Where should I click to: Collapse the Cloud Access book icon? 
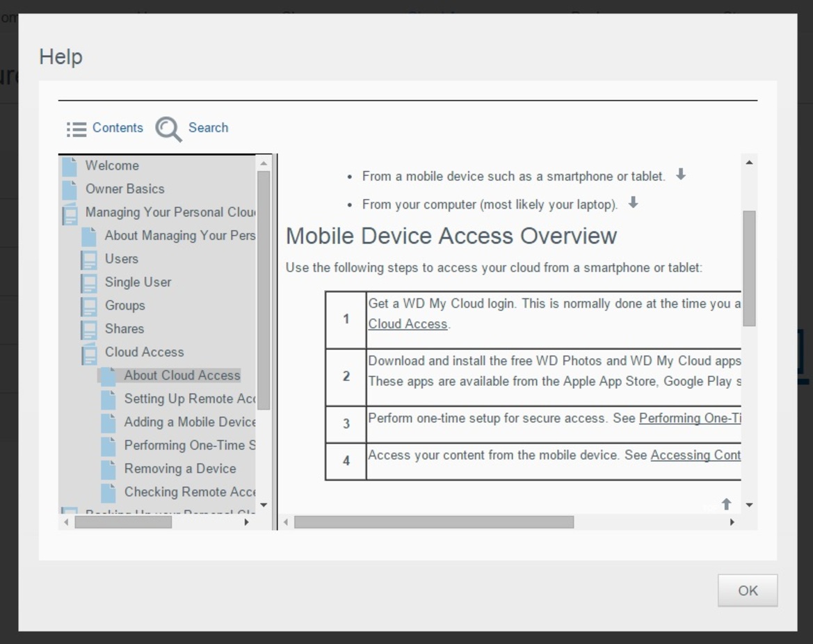[89, 353]
